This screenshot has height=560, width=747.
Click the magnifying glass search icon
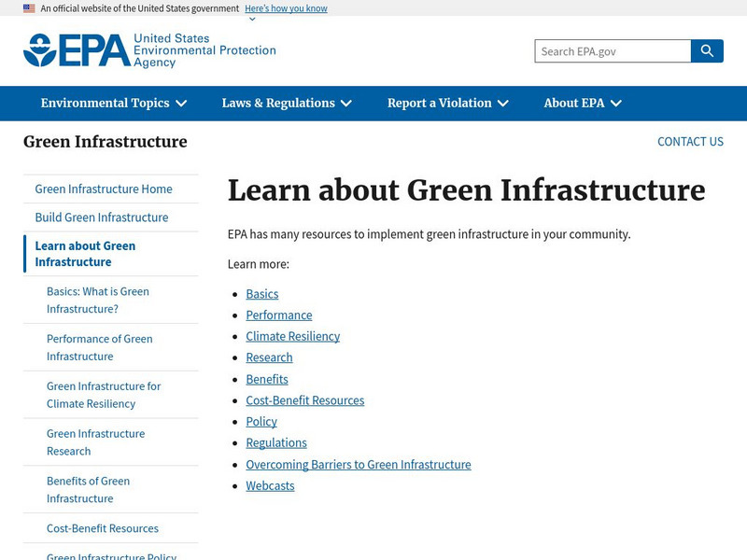click(x=708, y=50)
